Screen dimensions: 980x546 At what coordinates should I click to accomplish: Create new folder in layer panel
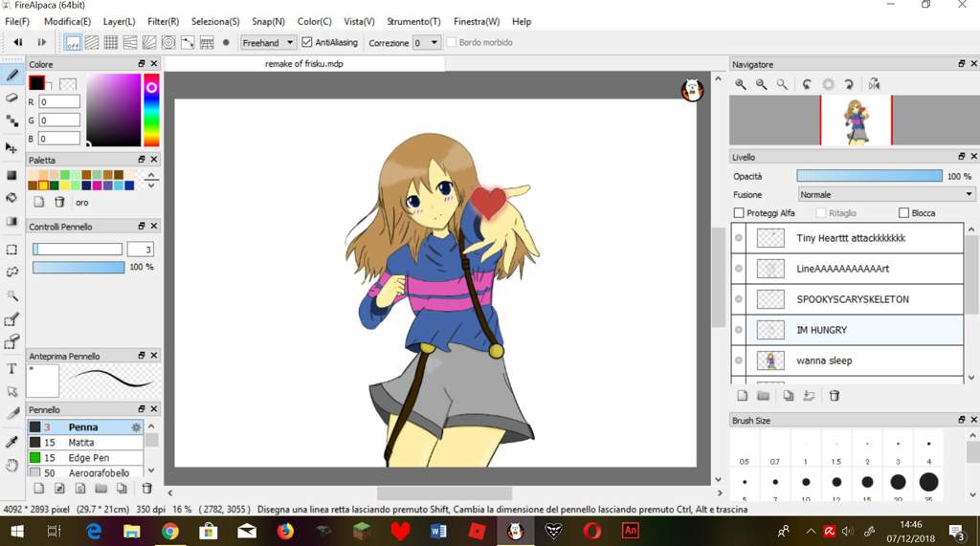coord(763,396)
